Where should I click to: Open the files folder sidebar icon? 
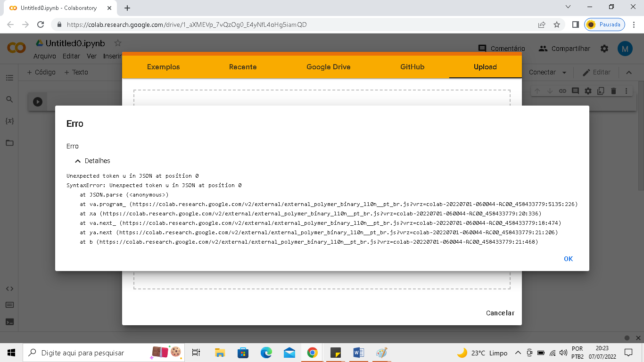9,143
